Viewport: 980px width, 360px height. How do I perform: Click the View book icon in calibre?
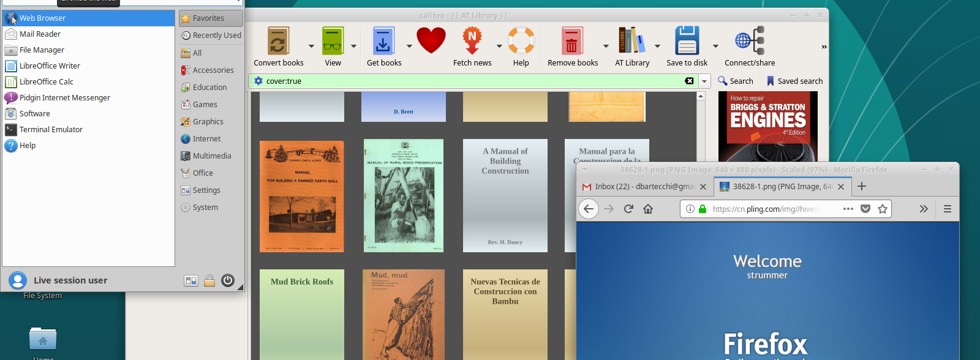[x=333, y=41]
